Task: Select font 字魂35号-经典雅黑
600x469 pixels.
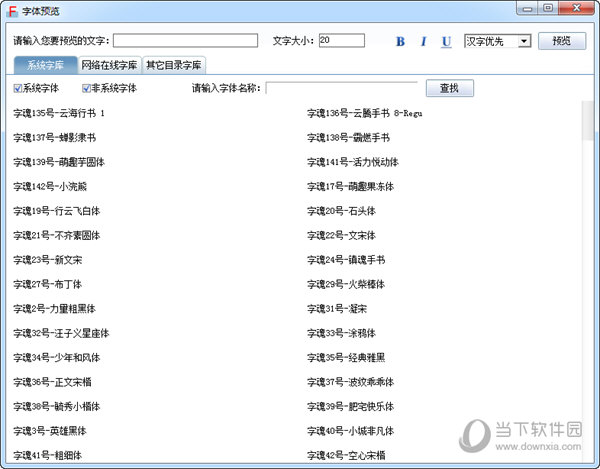Action: [x=346, y=358]
